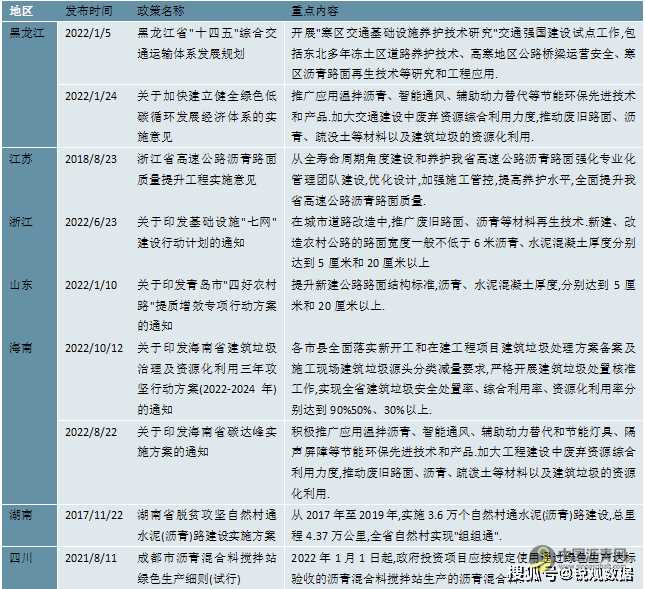The height and width of the screenshot is (589, 645).
Task: Click content starting 从全寿命周期角度建设和养护
Action: pos(463,180)
